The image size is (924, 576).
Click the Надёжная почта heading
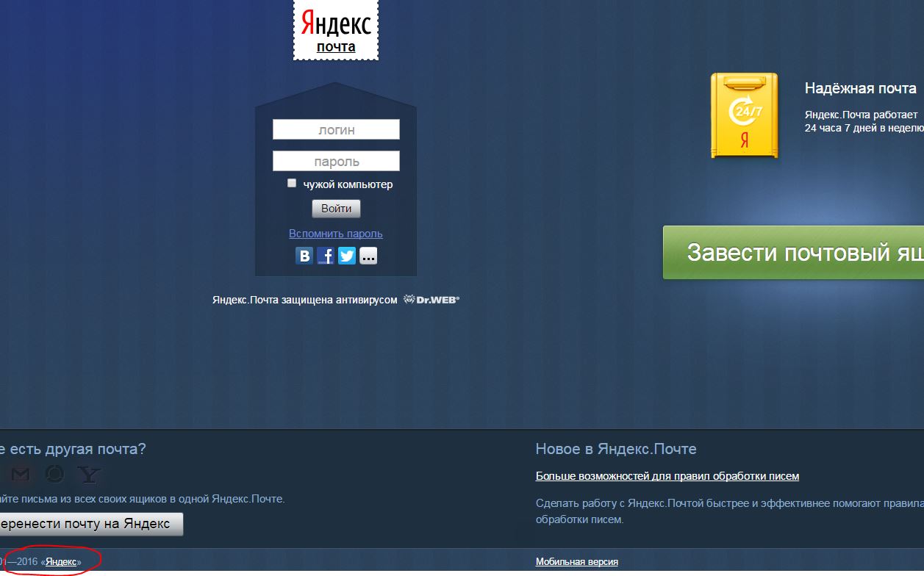click(861, 89)
